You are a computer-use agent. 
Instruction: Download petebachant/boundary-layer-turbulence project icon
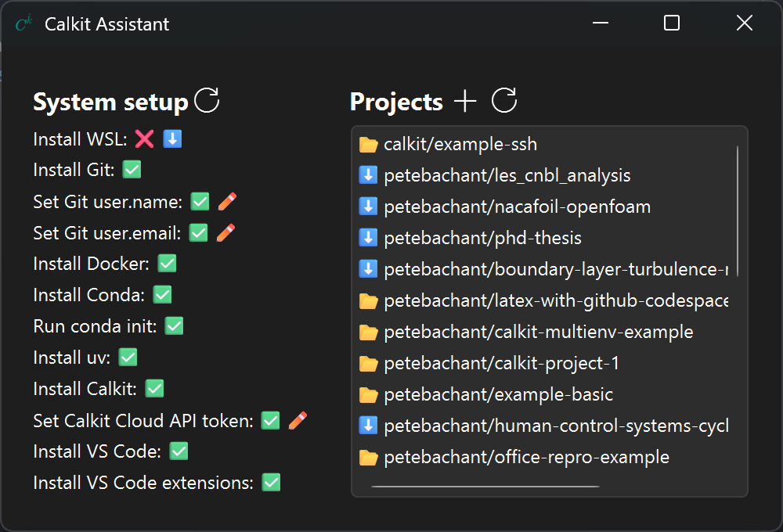click(368, 269)
